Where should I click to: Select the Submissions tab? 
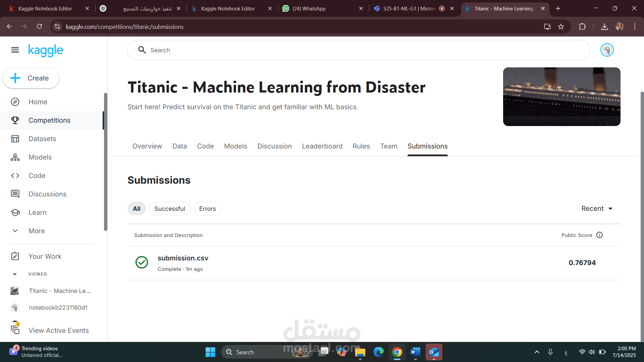(x=427, y=146)
